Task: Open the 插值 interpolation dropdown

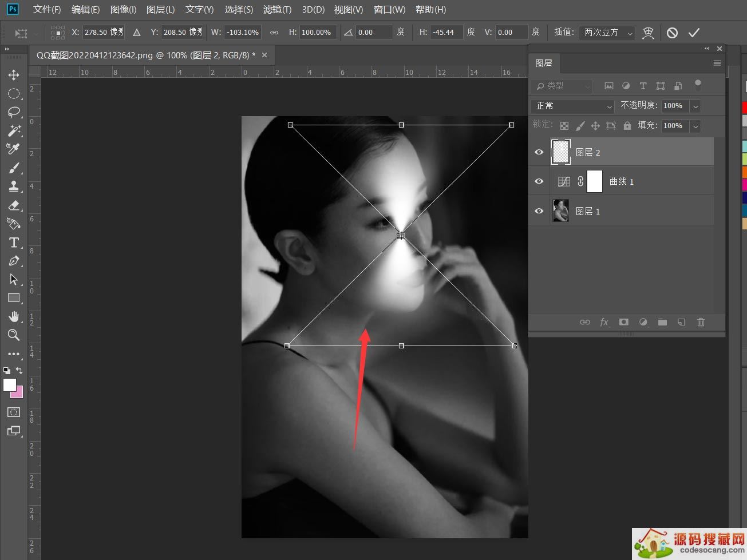Action: pyautogui.click(x=607, y=33)
